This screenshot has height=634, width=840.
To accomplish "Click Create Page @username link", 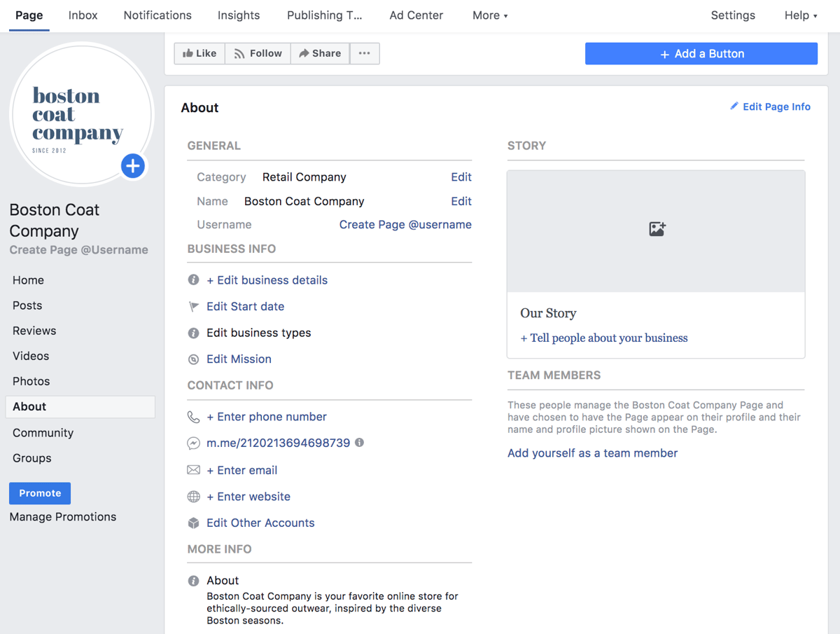I will point(405,224).
